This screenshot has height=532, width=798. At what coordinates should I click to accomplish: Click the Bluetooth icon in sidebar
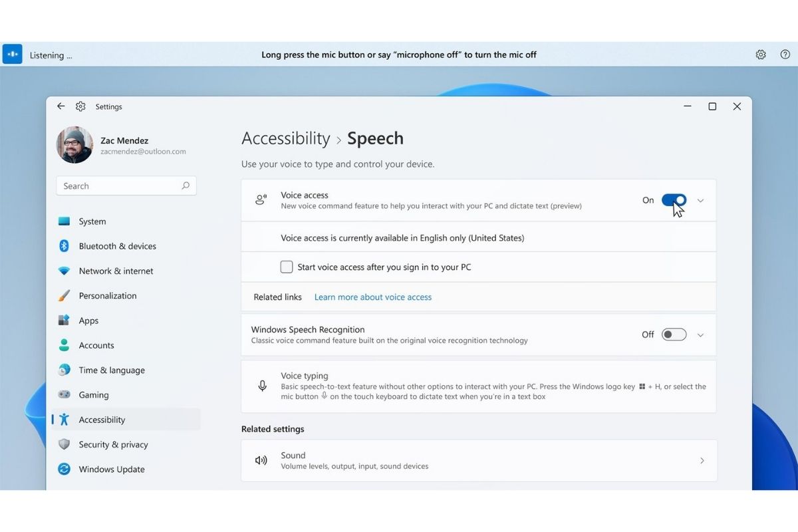point(64,246)
